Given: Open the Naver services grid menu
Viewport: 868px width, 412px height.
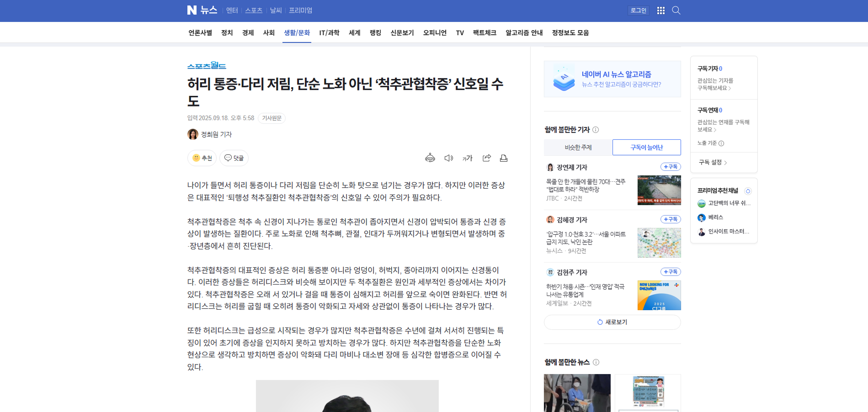Looking at the screenshot, I should tap(660, 11).
